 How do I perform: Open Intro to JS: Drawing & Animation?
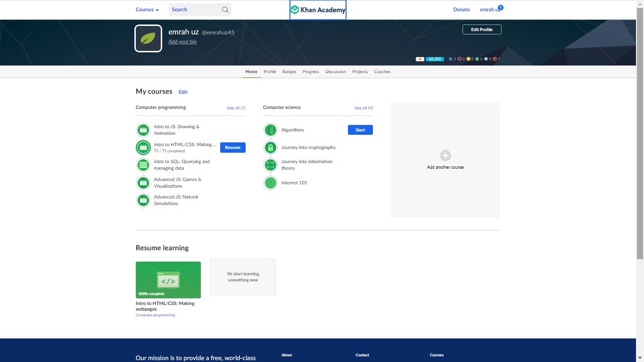[177, 130]
